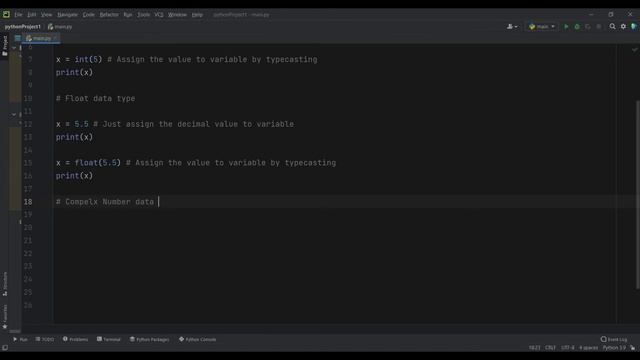Open the main run configuration dropdown

(x=542, y=27)
